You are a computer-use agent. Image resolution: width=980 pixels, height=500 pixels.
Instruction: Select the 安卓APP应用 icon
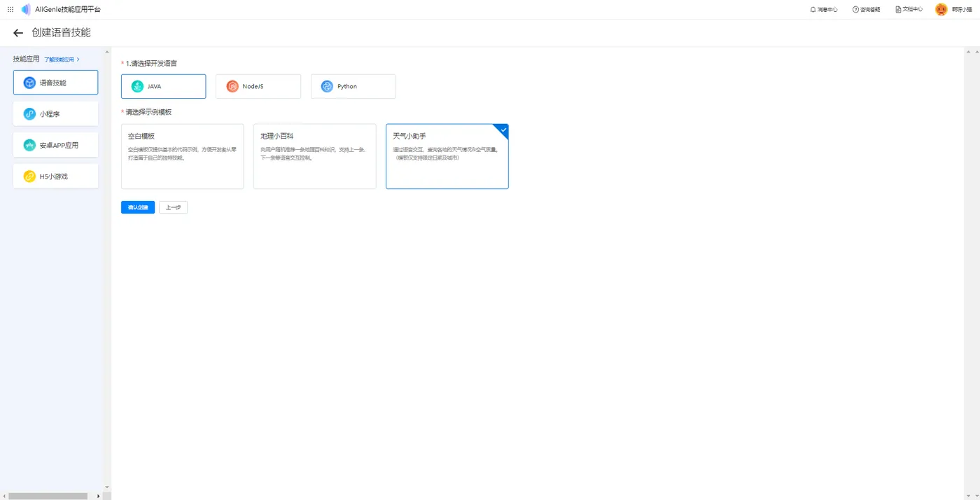[x=29, y=145]
